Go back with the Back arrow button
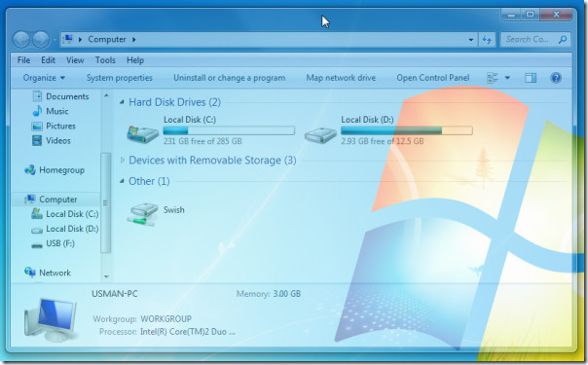588x365 pixels. pos(21,39)
